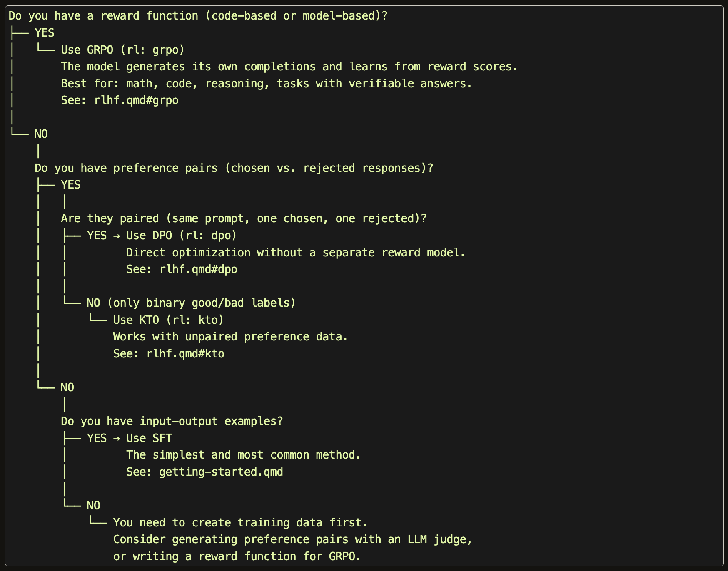Image resolution: width=728 pixels, height=571 pixels.
Task: Select 'NO (only binary good/bad labels)' branch
Action: (x=191, y=303)
